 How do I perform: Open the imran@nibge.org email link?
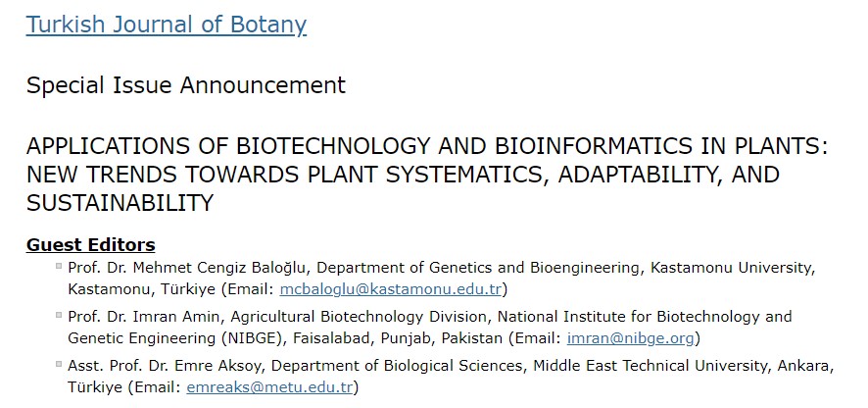coord(631,338)
